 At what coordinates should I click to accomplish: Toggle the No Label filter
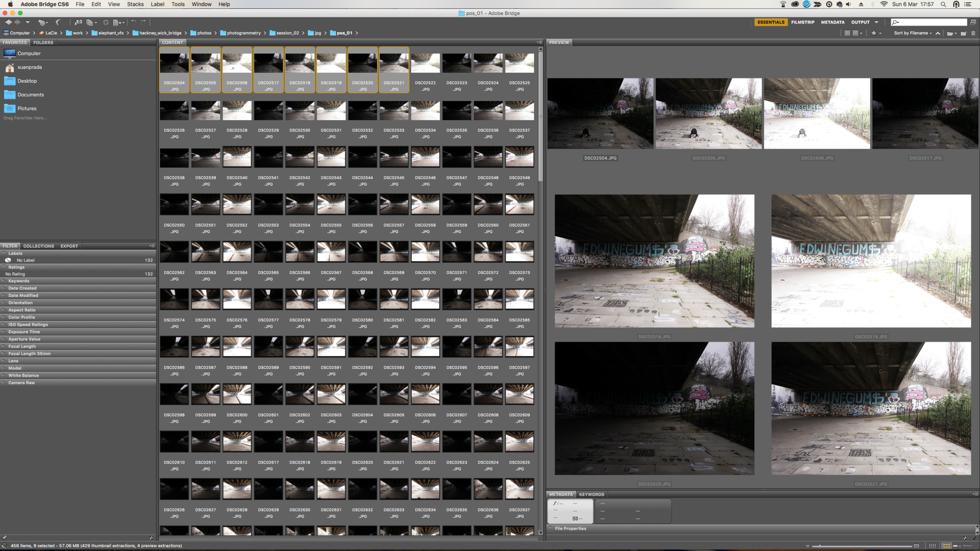pos(78,260)
